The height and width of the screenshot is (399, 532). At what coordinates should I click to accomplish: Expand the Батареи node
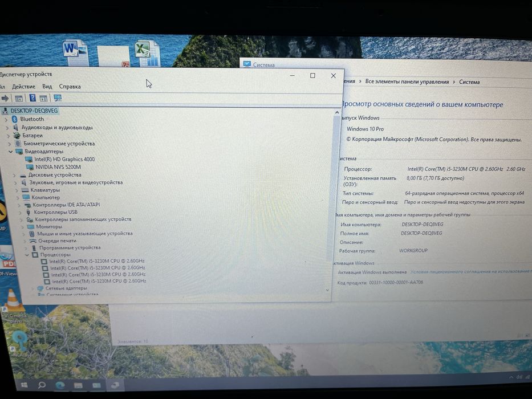[x=9, y=136]
